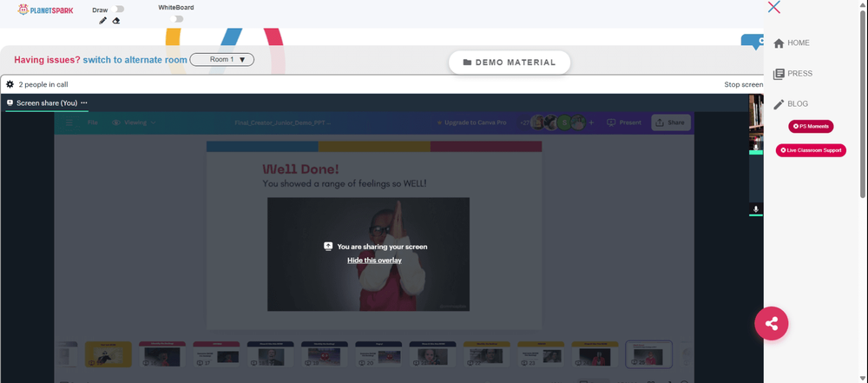Open the Demo Material folder button
868x383 pixels.
click(510, 62)
